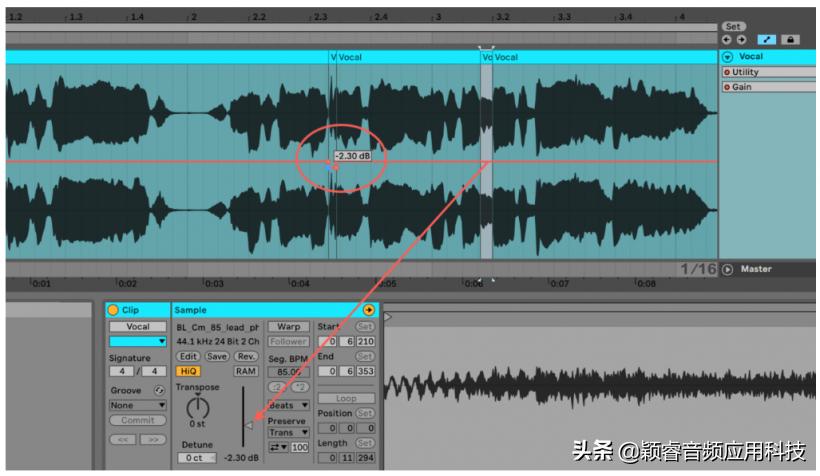Click the End 353 value field
This screenshot has height=476, width=820.
pos(365,371)
